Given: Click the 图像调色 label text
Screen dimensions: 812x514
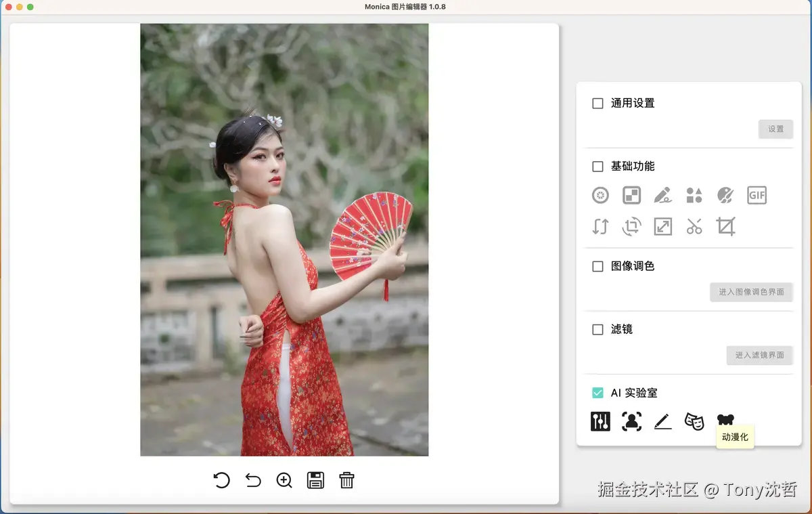Looking at the screenshot, I should click(x=633, y=267).
